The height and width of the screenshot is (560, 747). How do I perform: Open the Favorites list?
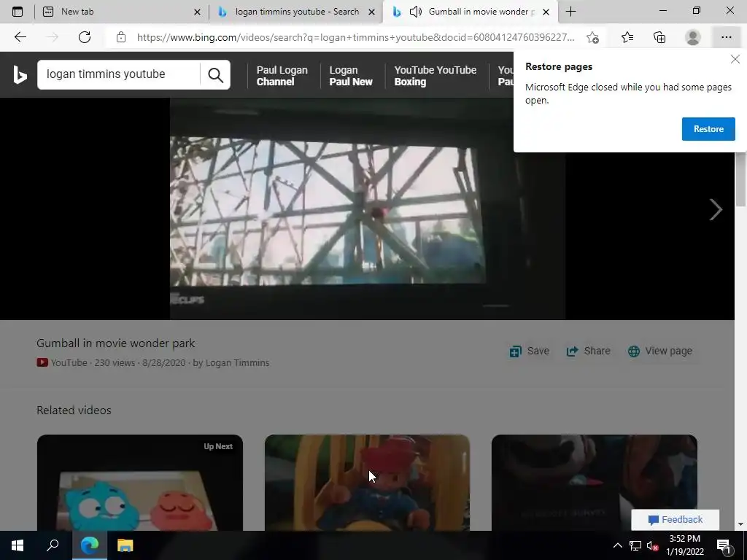click(x=627, y=37)
